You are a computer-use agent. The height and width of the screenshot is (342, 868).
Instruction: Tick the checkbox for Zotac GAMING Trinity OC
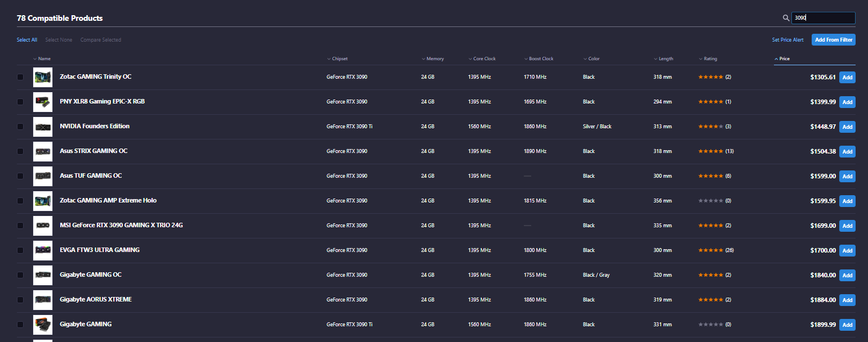20,77
